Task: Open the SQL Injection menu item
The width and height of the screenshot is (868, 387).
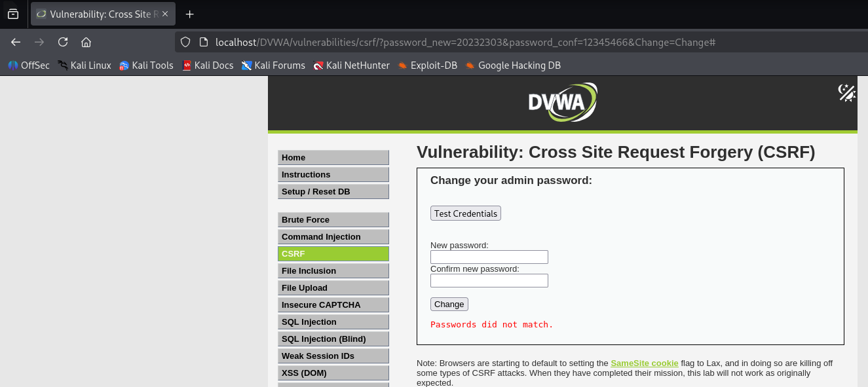Action: click(x=333, y=322)
